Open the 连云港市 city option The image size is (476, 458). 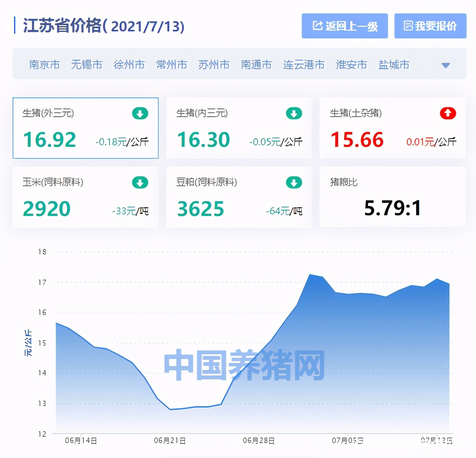tap(304, 65)
